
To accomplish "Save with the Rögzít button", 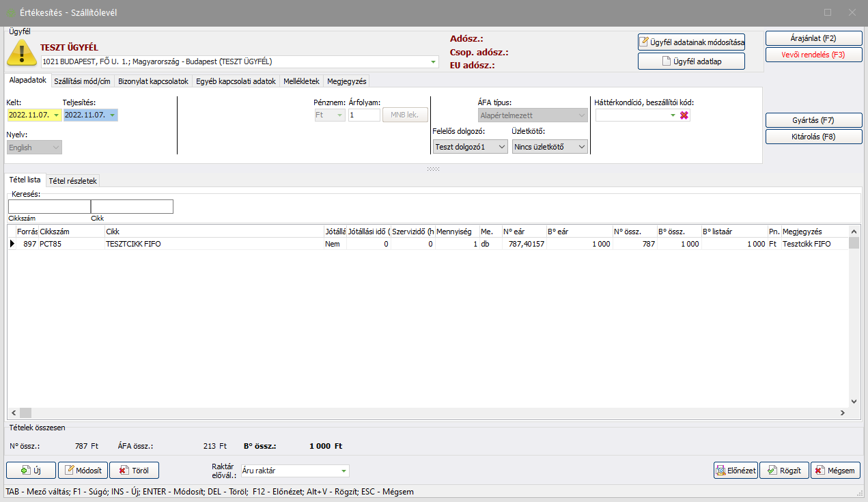I will pyautogui.click(x=783, y=470).
